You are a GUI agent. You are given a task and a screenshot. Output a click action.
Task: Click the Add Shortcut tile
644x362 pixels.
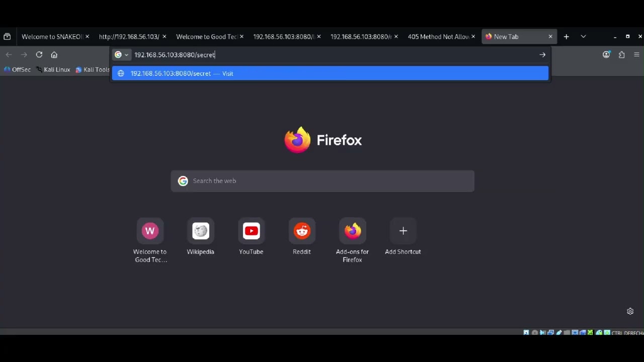click(x=403, y=237)
